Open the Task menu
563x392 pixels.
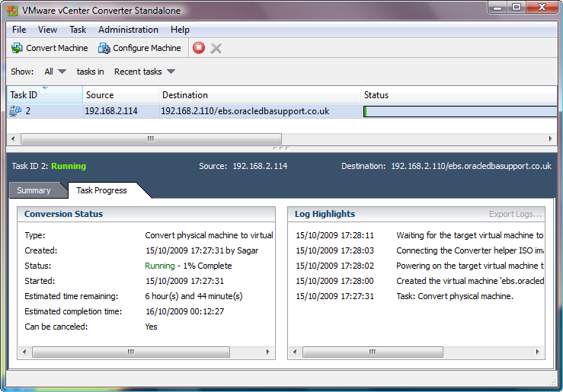click(78, 30)
